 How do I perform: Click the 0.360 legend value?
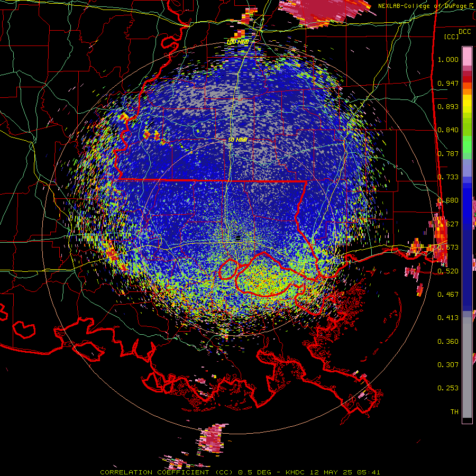pos(448,341)
